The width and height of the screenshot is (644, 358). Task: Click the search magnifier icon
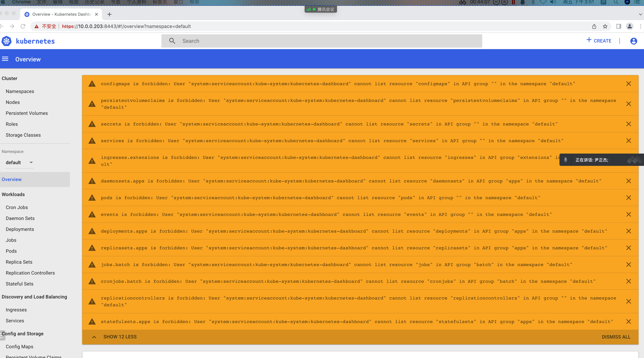[x=172, y=41]
